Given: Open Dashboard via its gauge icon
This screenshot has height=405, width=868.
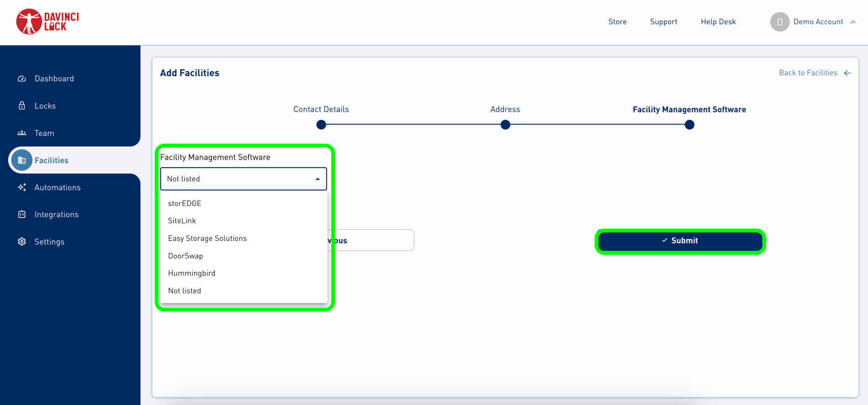Looking at the screenshot, I should (22, 79).
